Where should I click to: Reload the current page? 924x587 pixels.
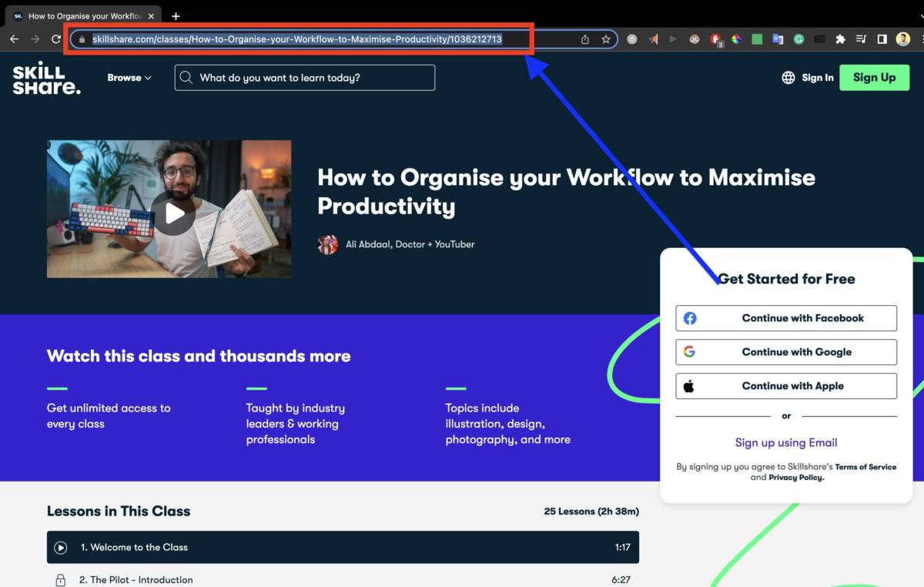tap(56, 39)
